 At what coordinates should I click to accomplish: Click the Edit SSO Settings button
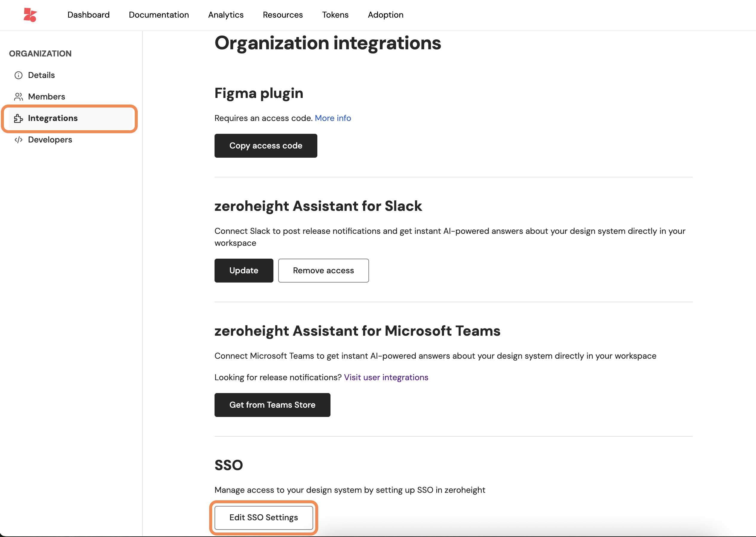pos(263,518)
